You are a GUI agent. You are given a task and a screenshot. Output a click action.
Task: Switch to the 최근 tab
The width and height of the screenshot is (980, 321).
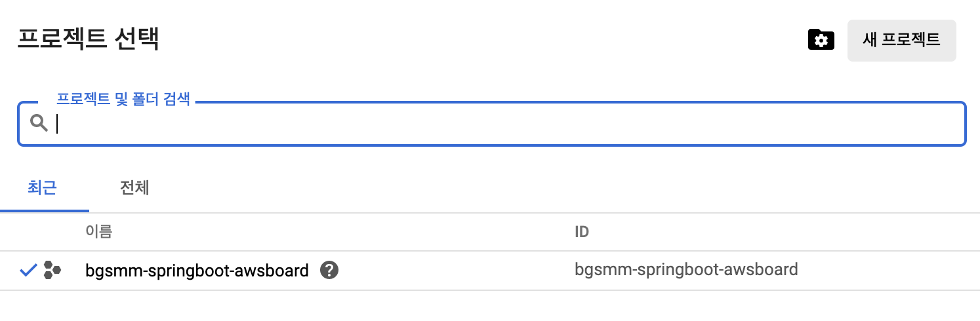43,189
